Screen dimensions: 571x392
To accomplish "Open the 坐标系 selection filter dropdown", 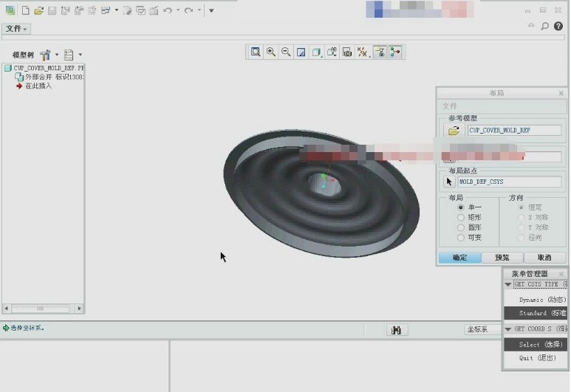I will point(482,329).
